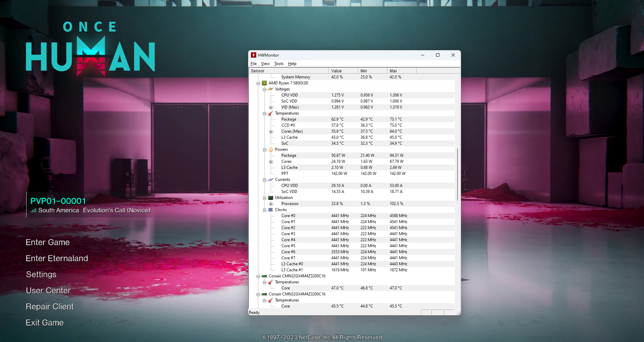The width and height of the screenshot is (644, 342).
Task: Click Enter Game in Once Human menu
Action: coord(48,242)
